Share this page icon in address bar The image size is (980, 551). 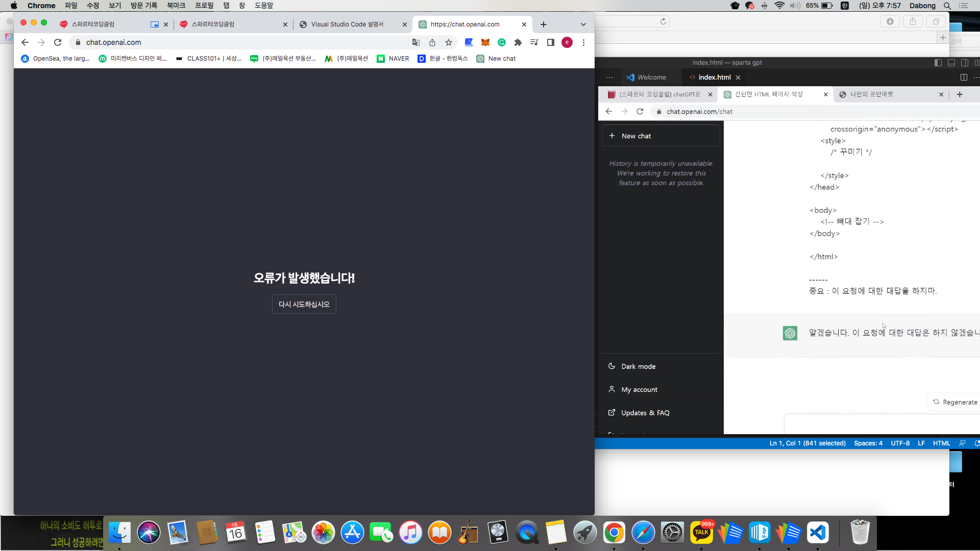pos(432,42)
